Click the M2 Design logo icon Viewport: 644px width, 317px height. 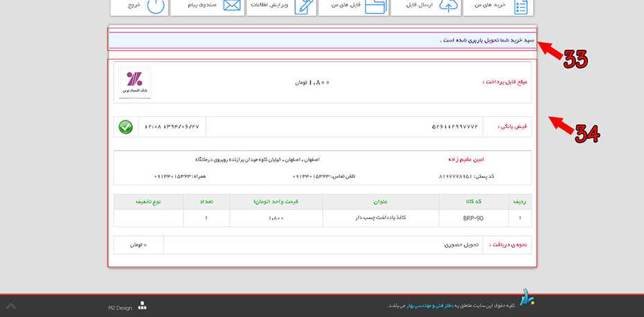[142, 305]
